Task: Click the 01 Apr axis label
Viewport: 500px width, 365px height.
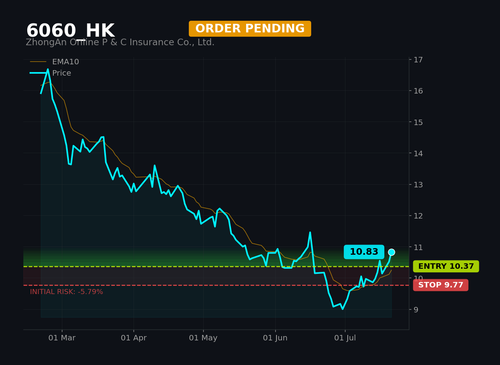Action: tap(133, 338)
